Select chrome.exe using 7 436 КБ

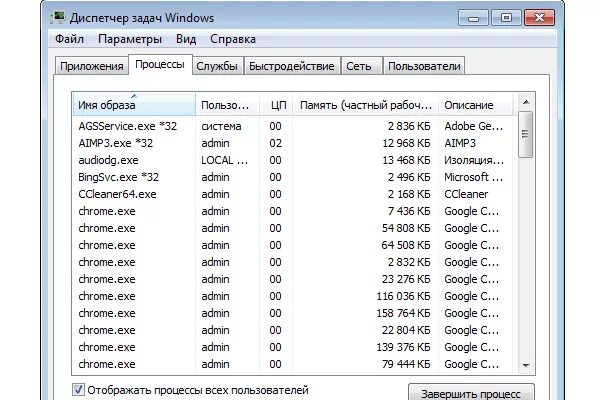(294, 211)
